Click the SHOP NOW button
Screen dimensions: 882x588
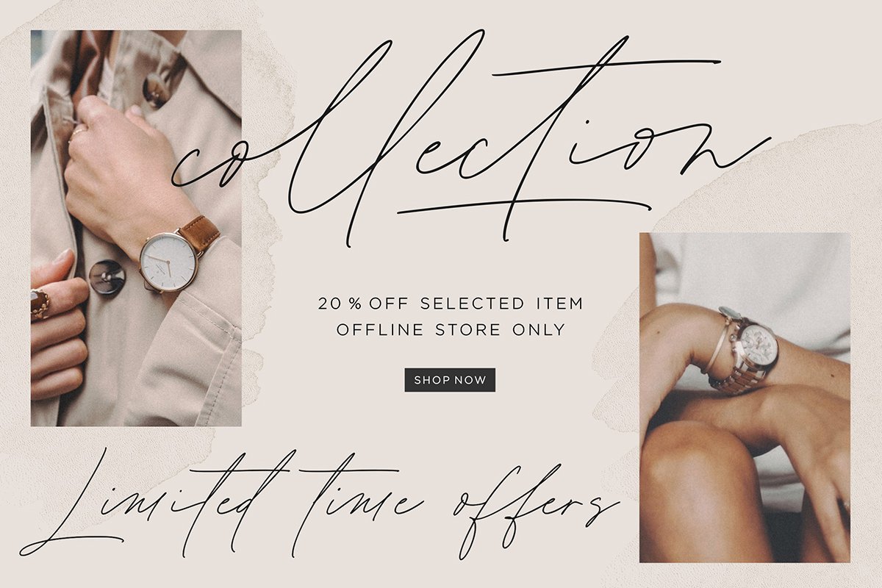[x=450, y=380]
